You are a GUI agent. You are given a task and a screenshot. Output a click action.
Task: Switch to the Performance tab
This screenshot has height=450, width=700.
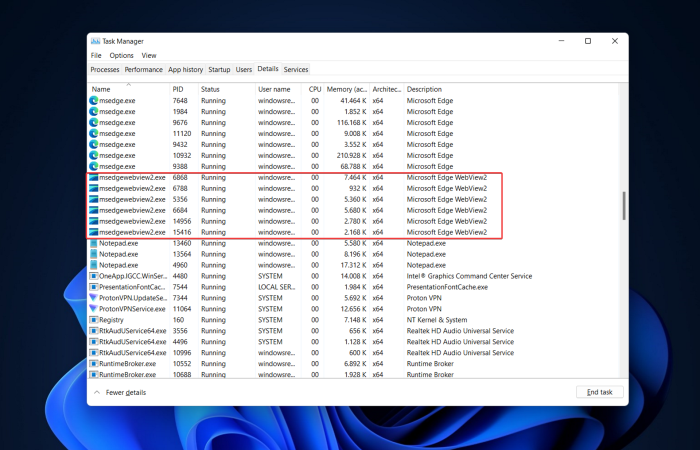tap(143, 70)
